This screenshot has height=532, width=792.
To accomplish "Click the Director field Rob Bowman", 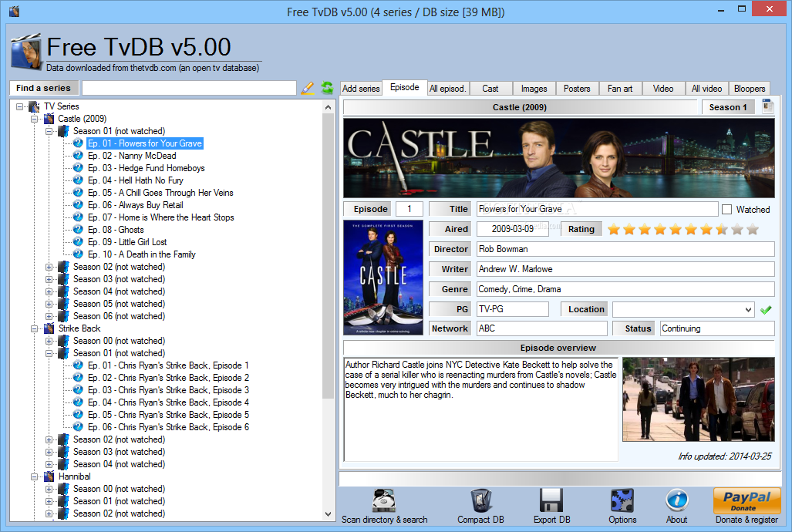I will (x=625, y=249).
